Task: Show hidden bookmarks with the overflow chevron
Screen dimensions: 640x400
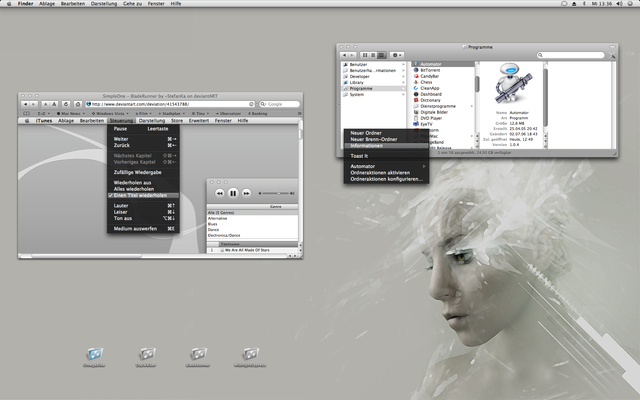Action: point(300,113)
